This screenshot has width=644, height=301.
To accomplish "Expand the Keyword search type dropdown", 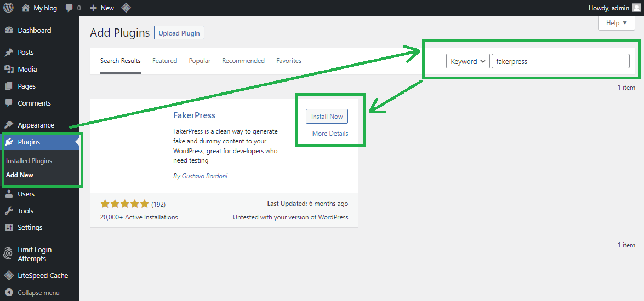I will click(468, 62).
